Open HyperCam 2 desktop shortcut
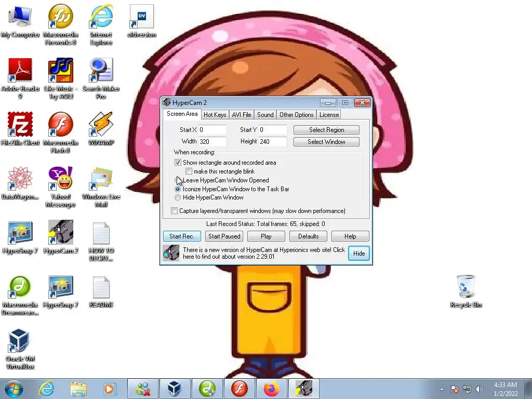The image size is (532, 399). [60, 237]
